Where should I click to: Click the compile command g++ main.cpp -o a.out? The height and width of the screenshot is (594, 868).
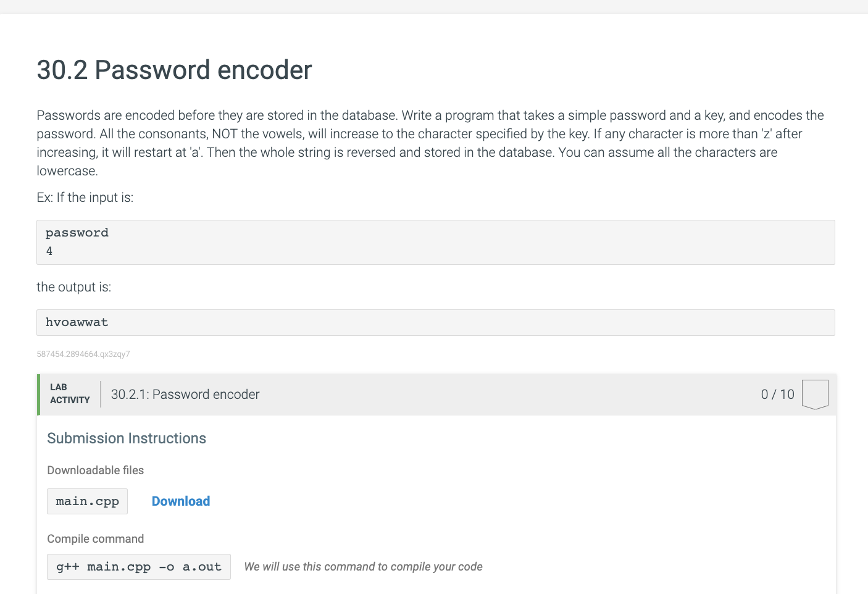point(138,566)
